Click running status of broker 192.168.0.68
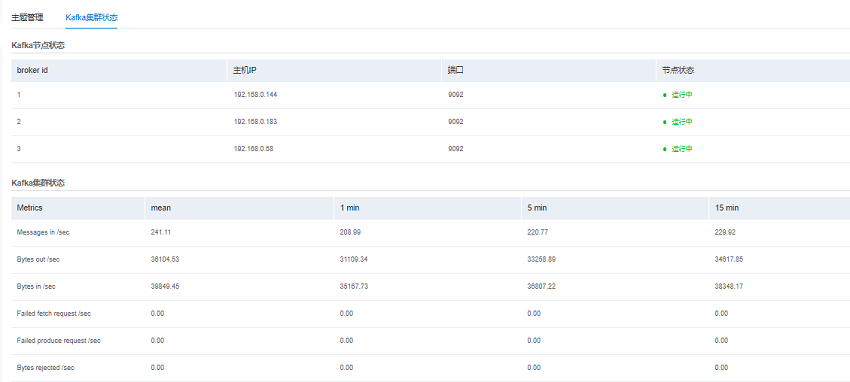Image resolution: width=850 pixels, height=382 pixels. point(678,149)
